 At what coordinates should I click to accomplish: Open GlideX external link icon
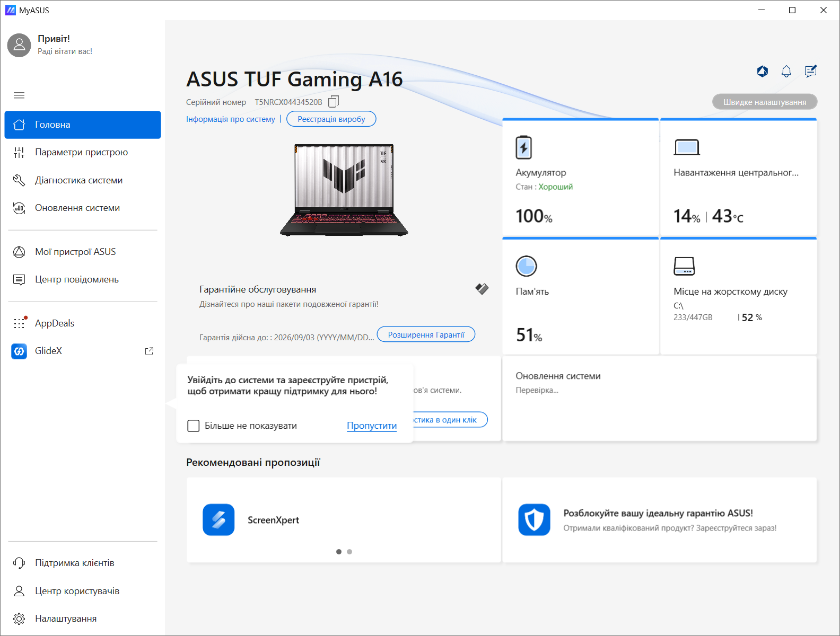click(x=149, y=351)
